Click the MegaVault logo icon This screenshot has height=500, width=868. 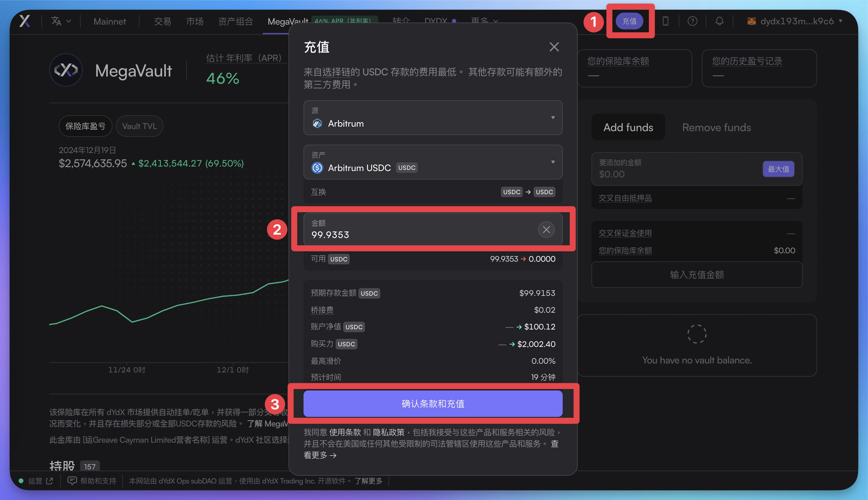pyautogui.click(x=66, y=70)
